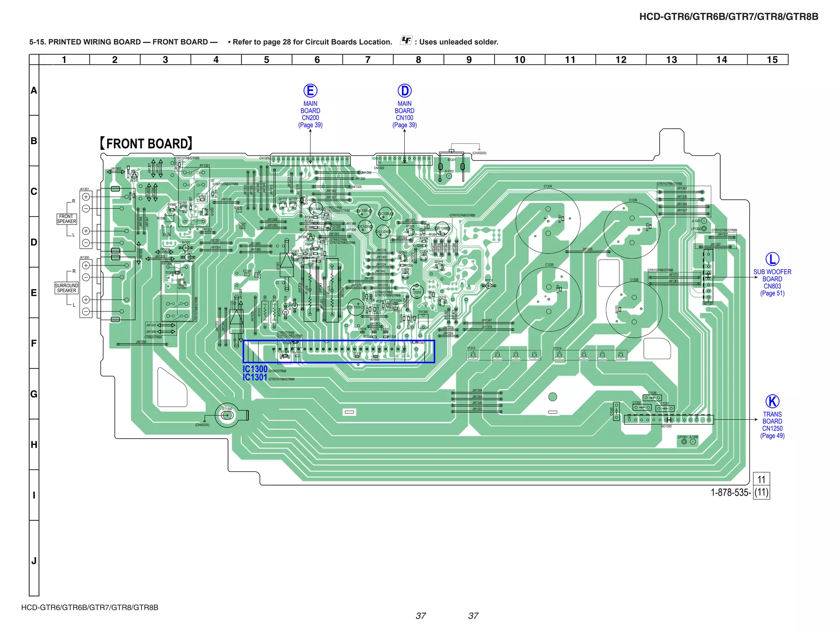Click grid column header 1
This screenshot has height=632, width=840.
64,60
